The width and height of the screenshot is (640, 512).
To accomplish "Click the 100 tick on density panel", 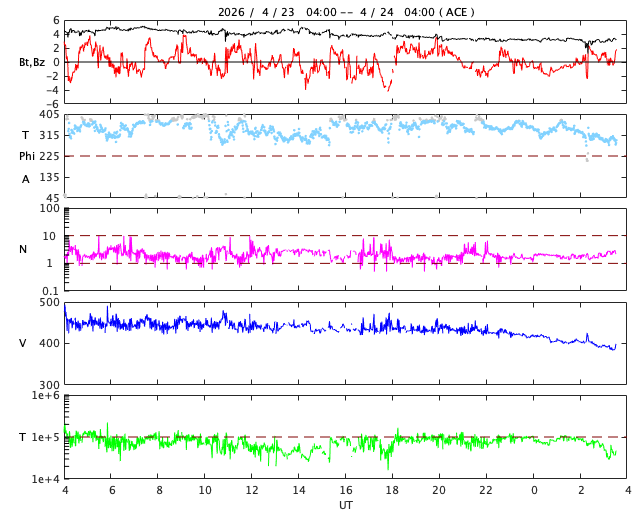I will 49,208.
